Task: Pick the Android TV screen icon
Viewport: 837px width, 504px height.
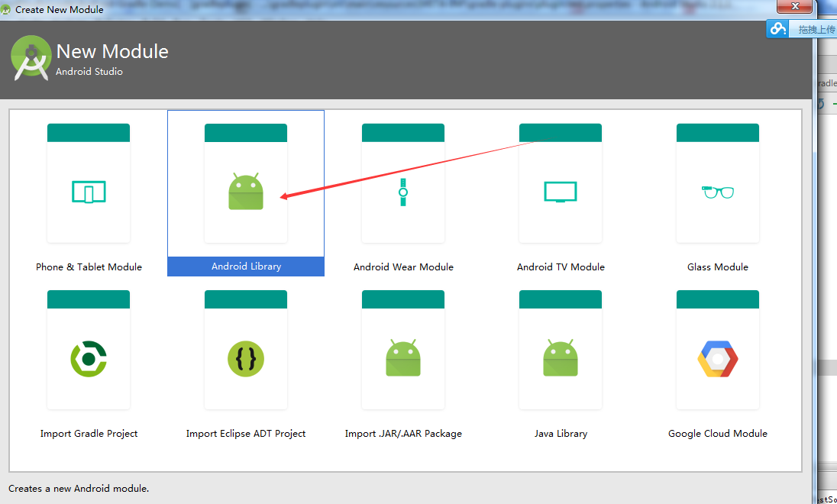Action: click(x=561, y=192)
